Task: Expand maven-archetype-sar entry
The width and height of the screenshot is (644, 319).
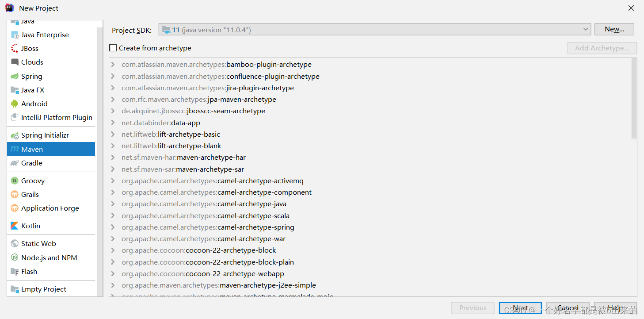Action: pos(113,169)
